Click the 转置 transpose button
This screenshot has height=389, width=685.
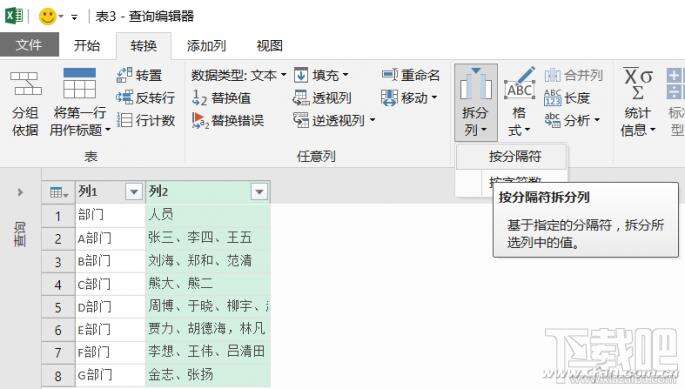coord(140,75)
